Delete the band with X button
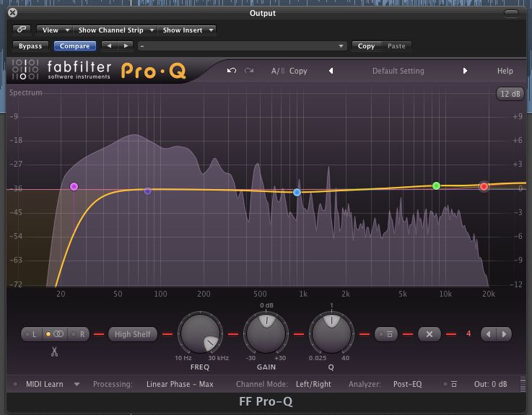Image resolution: width=532 pixels, height=415 pixels. tap(429, 334)
